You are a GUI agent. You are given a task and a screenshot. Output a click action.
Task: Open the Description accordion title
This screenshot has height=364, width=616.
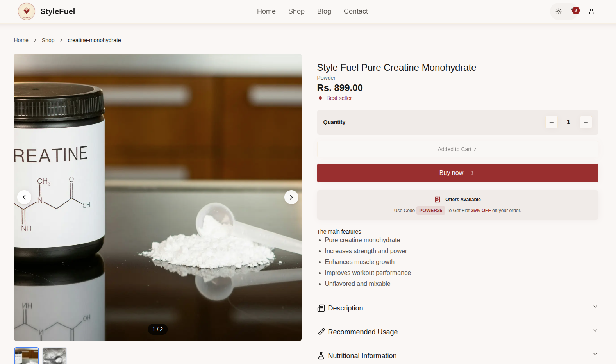(x=346, y=308)
